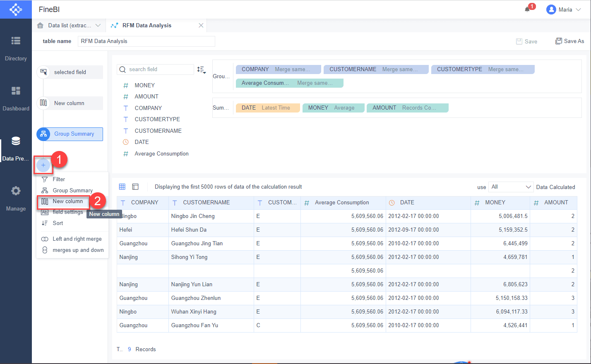Click the Hefei Shun Da cell
Viewport: 591px width, 364px height.
tap(211, 230)
